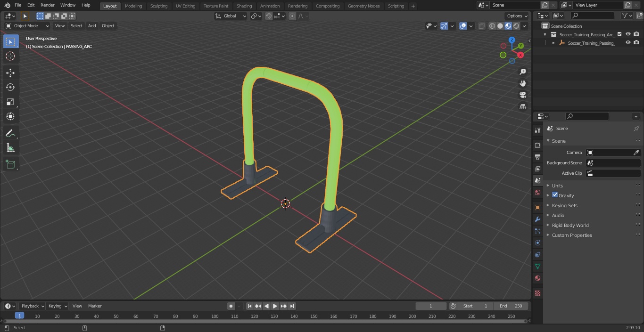
Task: Open the World properties tab
Action: pos(537,192)
